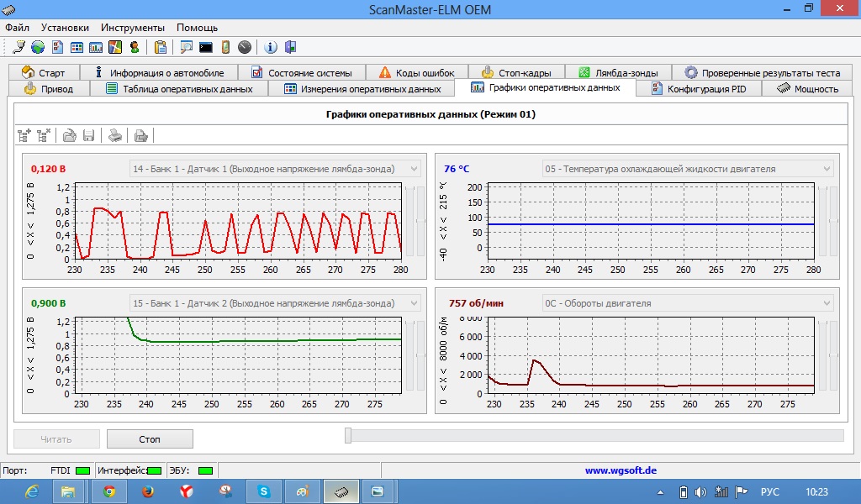
Task: Open the Bank 1 Sensor 2 lambda dropdown
Action: (x=414, y=303)
